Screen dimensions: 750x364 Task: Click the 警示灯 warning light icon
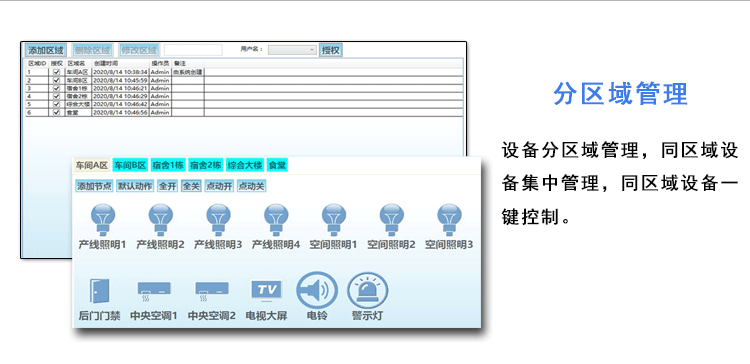pyautogui.click(x=367, y=290)
